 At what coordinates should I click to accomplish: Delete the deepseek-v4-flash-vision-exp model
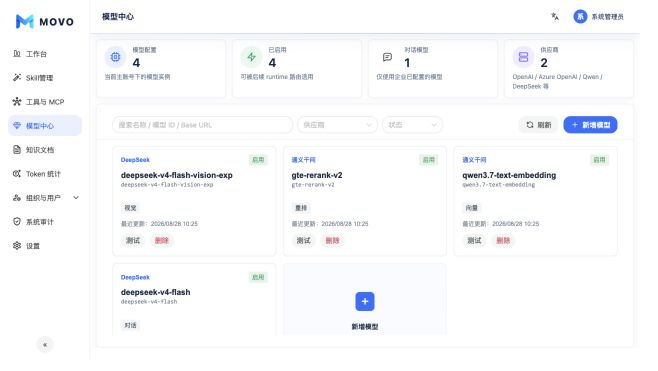coord(162,240)
